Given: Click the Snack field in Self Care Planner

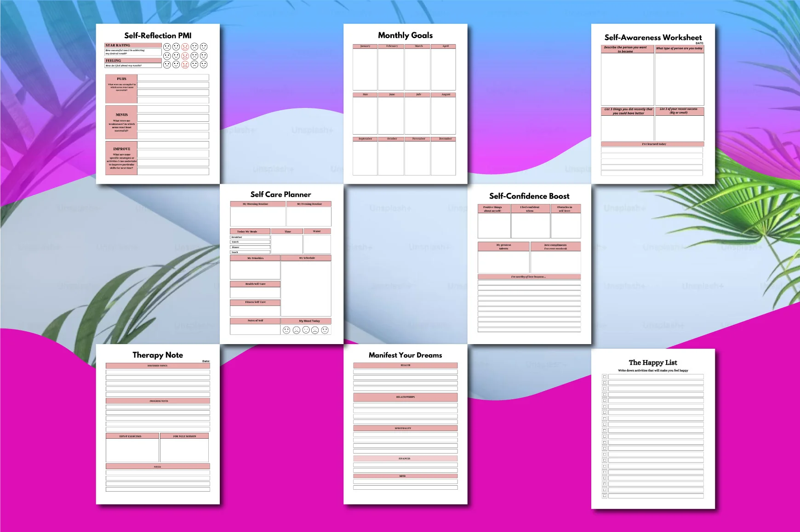Looking at the screenshot, I should tap(250, 252).
